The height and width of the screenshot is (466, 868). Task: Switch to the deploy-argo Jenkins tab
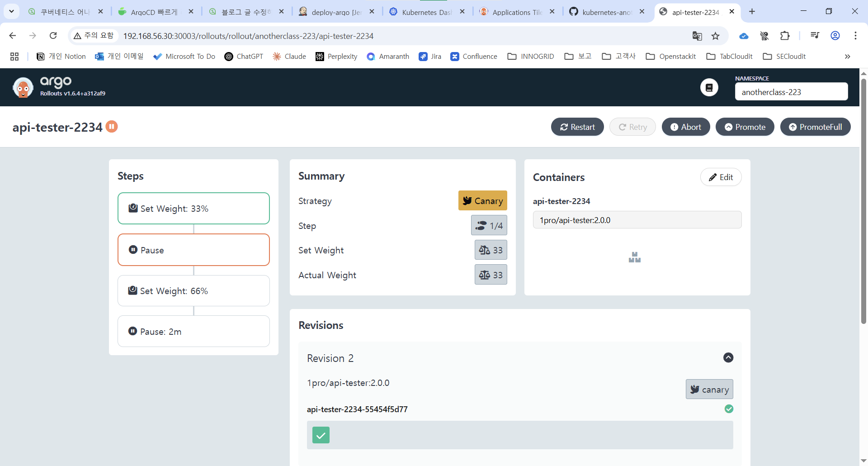click(337, 12)
